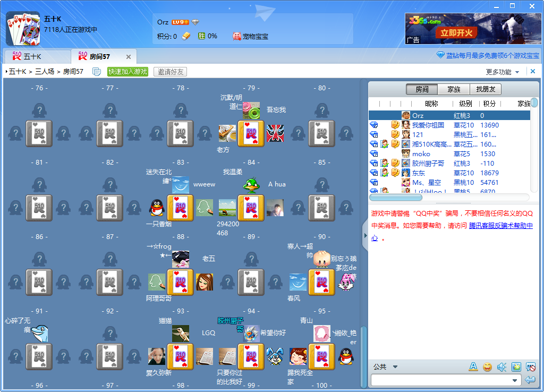The width and height of the screenshot is (544, 392).
Task: Switch to the 五十K lobby tab
Action: tap(32, 57)
